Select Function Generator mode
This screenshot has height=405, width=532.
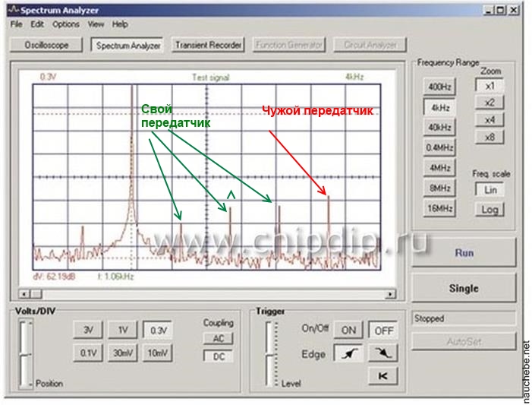pos(288,45)
